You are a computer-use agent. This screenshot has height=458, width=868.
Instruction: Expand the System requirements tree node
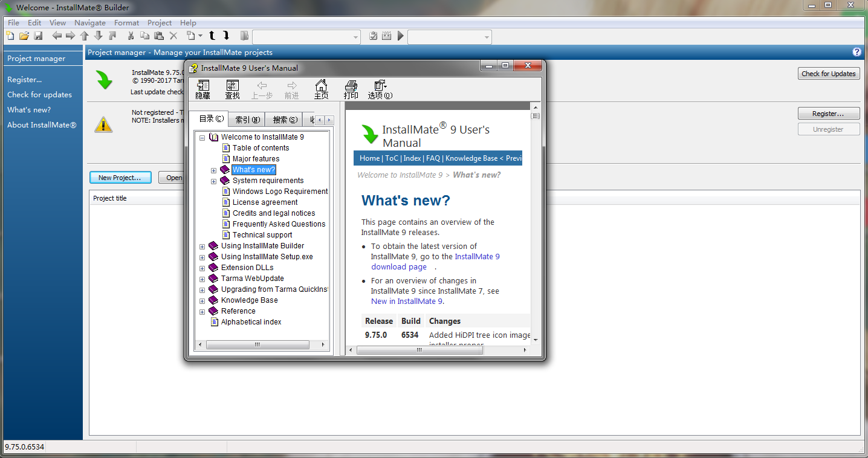[x=213, y=181]
